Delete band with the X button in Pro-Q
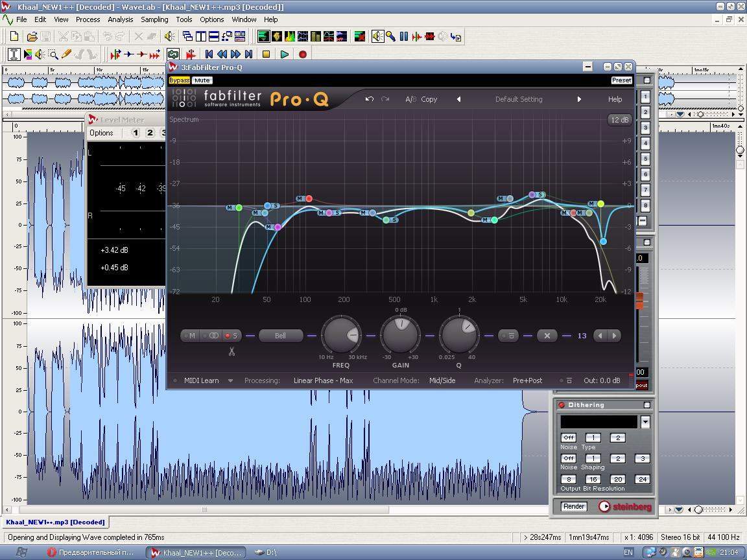Screen dimensions: 747x560 [547, 336]
